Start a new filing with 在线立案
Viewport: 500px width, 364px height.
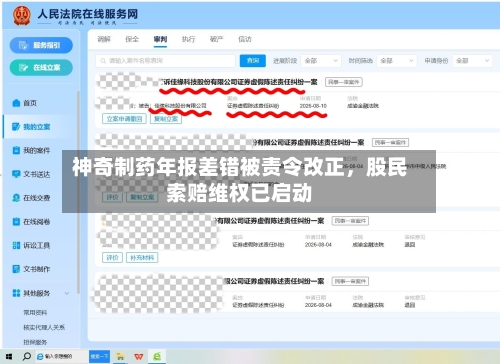[41, 68]
